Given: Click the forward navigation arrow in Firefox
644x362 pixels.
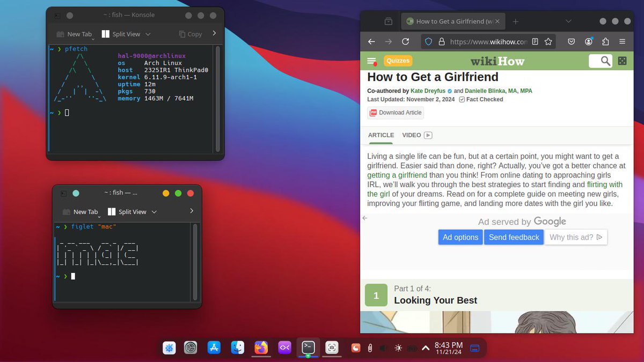Looking at the screenshot, I should tap(389, 41).
